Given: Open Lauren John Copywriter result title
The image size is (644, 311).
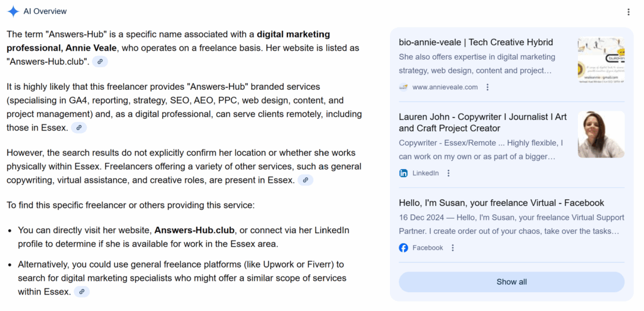Looking at the screenshot, I should click(x=482, y=123).
